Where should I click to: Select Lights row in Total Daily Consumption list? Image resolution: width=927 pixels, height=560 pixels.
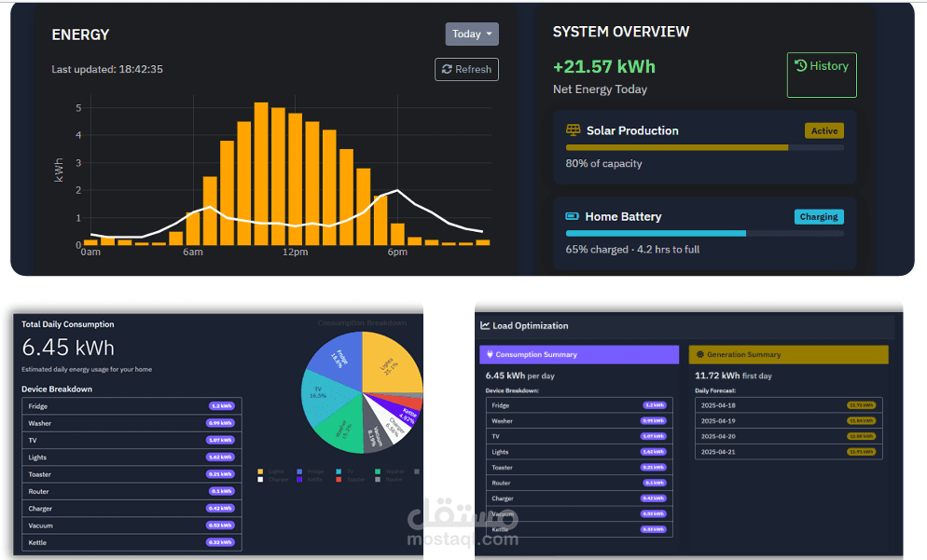pyautogui.click(x=131, y=458)
